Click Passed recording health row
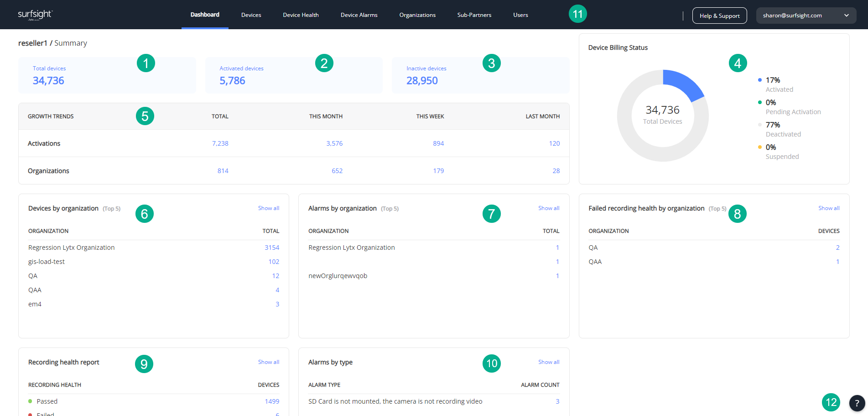Viewport: 868px width, 416px height. click(x=154, y=401)
